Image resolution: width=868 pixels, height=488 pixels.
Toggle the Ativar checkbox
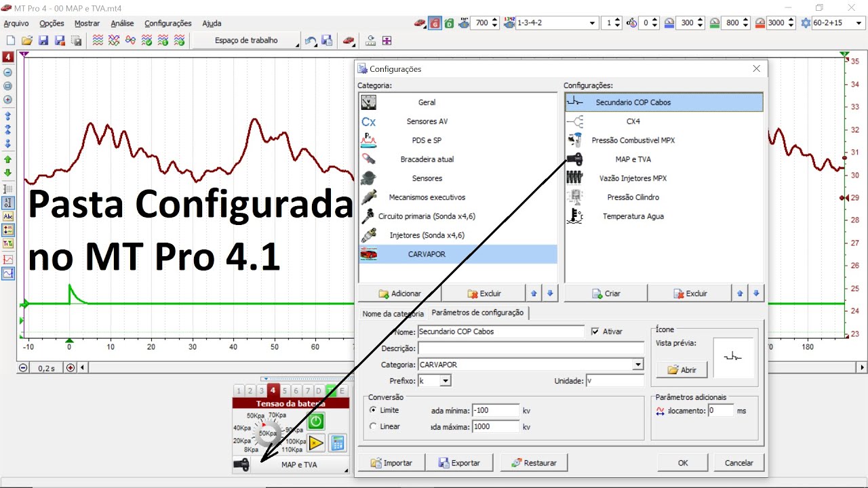[x=595, y=331]
